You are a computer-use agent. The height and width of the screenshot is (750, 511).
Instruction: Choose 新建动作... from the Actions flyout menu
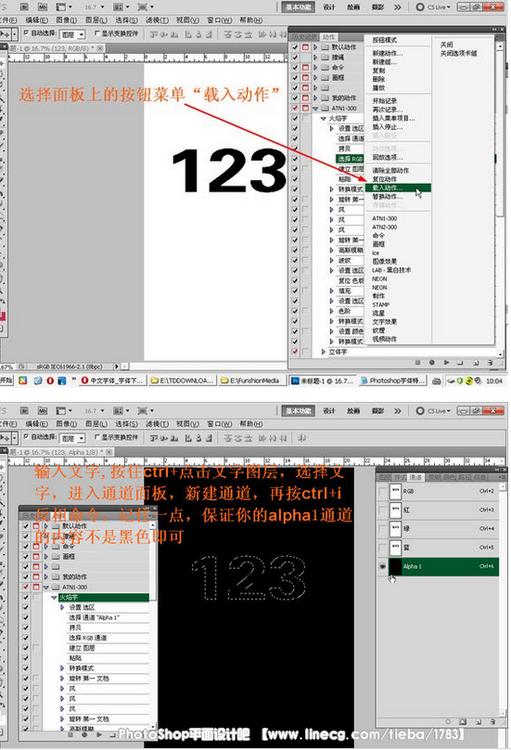click(388, 53)
